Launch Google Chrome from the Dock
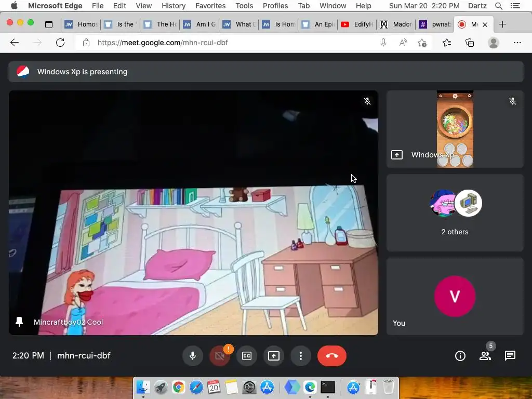Screen dimensions: 532x399 point(179,387)
